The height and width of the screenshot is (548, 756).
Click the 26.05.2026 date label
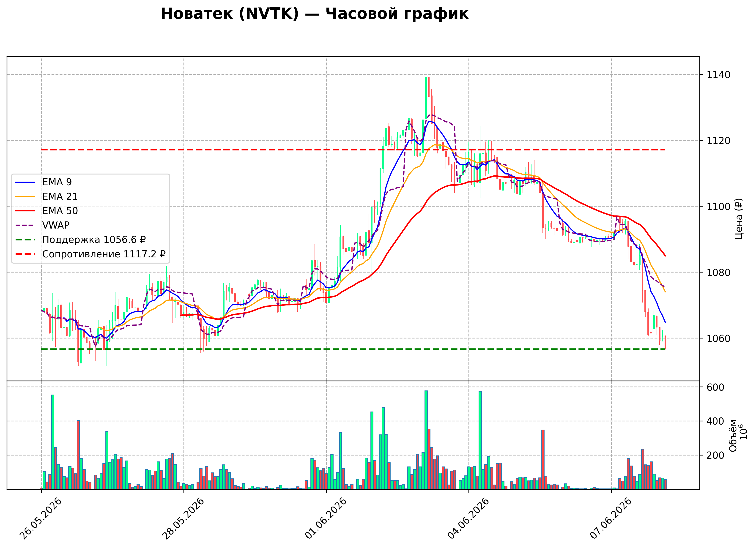point(41,519)
